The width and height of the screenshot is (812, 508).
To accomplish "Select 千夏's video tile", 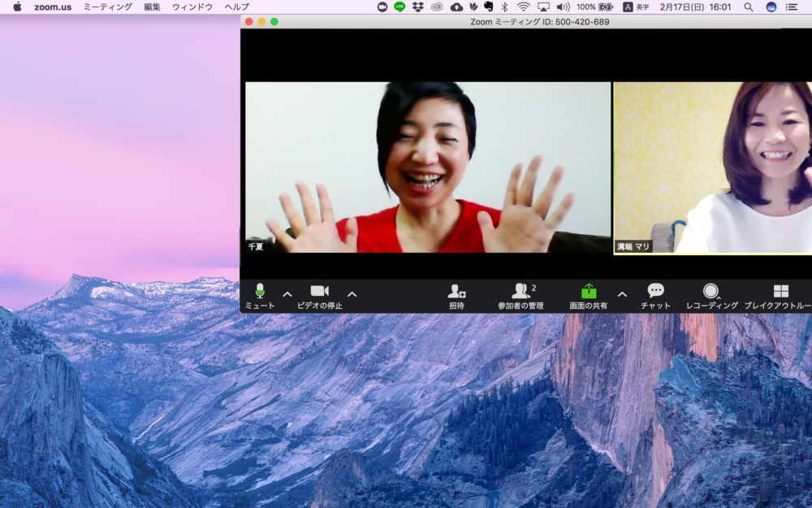I will (x=428, y=167).
